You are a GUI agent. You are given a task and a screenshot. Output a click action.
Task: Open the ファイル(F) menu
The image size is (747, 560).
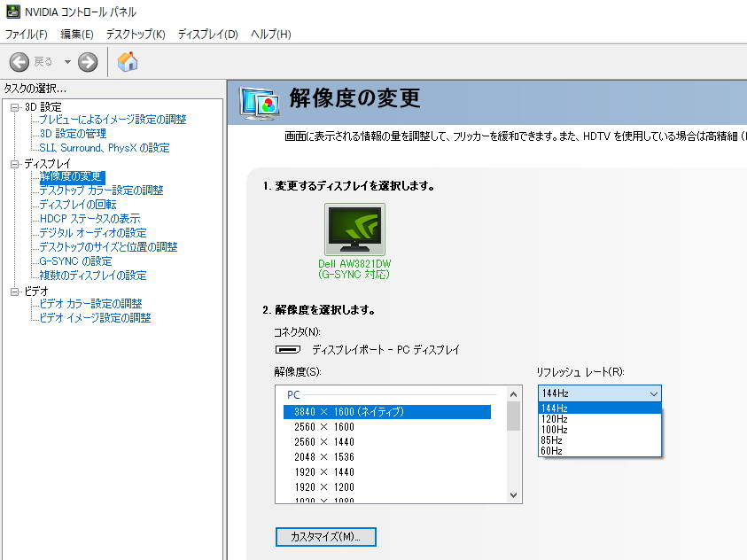(27, 35)
